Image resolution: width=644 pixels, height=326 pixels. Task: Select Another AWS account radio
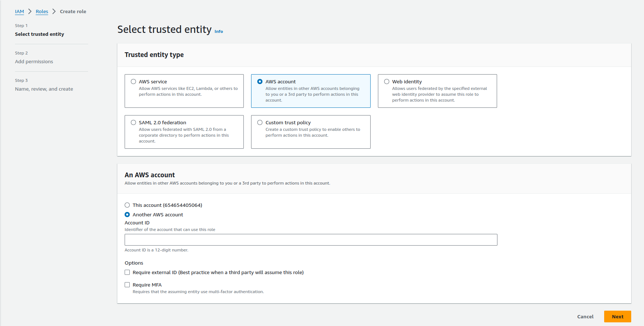[127, 215]
